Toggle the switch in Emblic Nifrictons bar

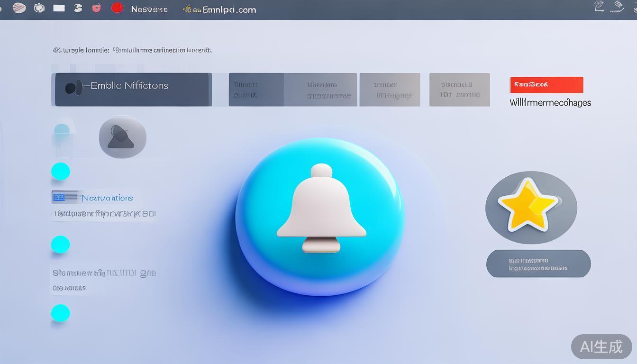tap(72, 88)
